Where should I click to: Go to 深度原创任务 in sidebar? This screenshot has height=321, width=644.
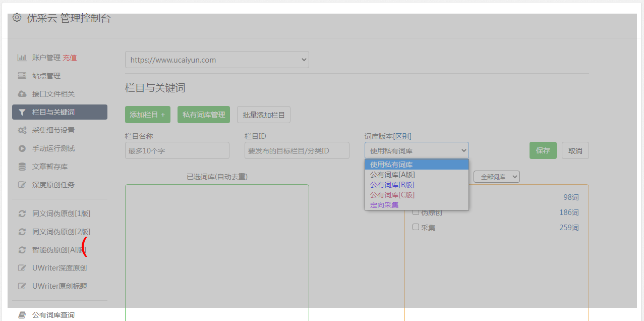click(53, 185)
